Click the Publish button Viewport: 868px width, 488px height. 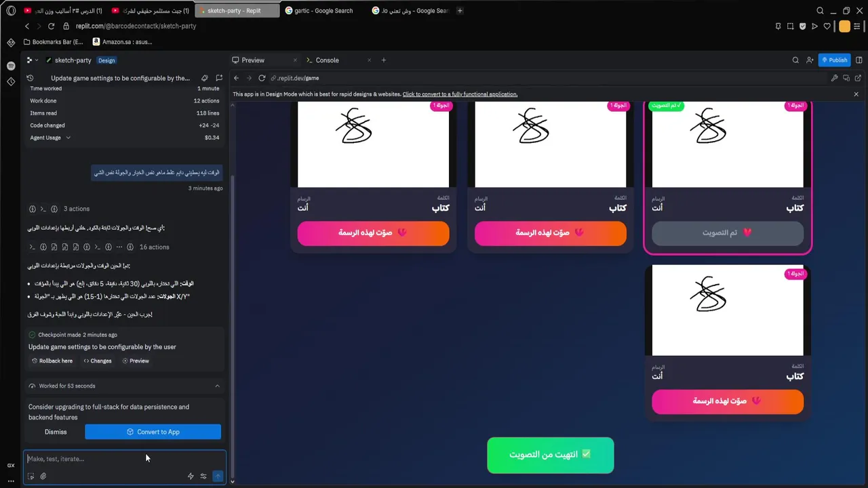click(834, 60)
